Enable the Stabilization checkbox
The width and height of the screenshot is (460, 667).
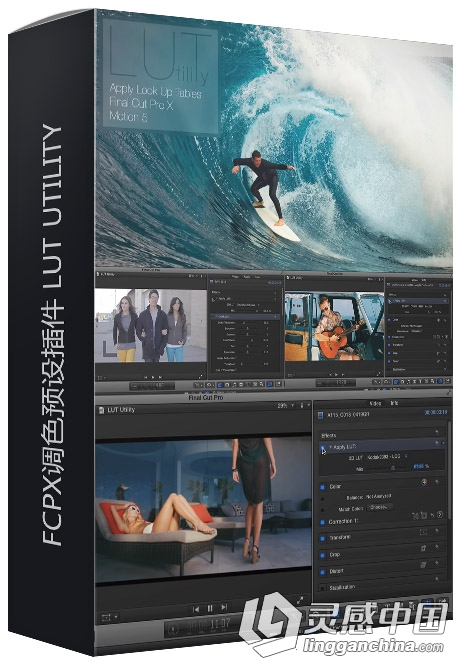pyautogui.click(x=322, y=589)
